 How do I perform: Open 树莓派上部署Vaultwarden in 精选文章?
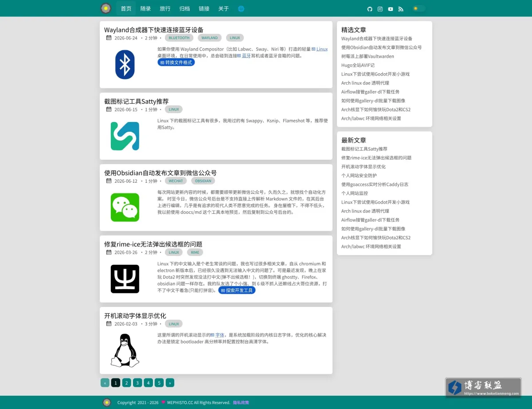pyautogui.click(x=368, y=56)
